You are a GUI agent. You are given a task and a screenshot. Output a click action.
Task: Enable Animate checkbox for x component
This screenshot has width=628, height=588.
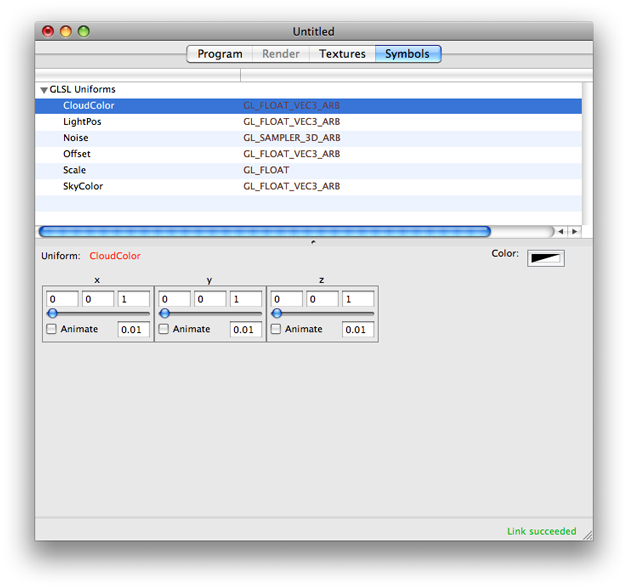[52, 329]
